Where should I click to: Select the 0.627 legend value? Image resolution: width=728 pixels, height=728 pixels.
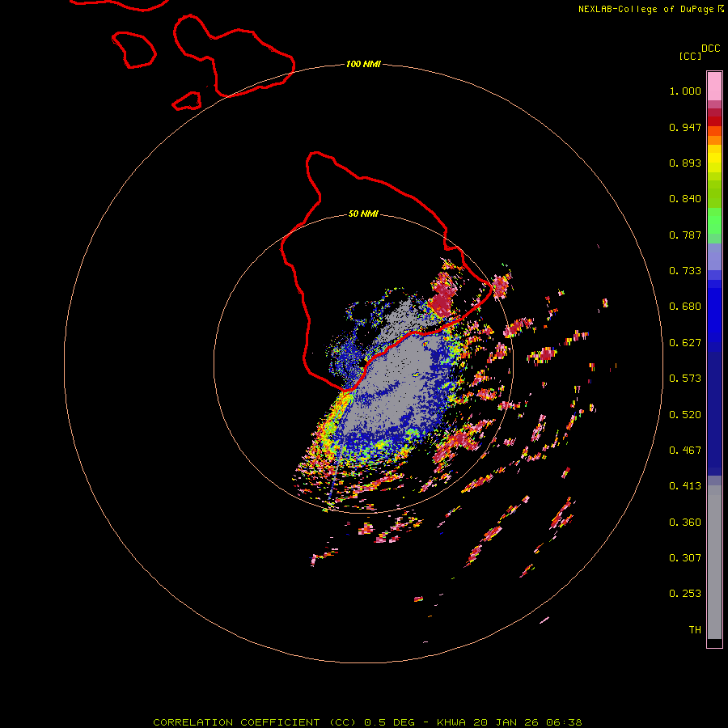tap(685, 343)
